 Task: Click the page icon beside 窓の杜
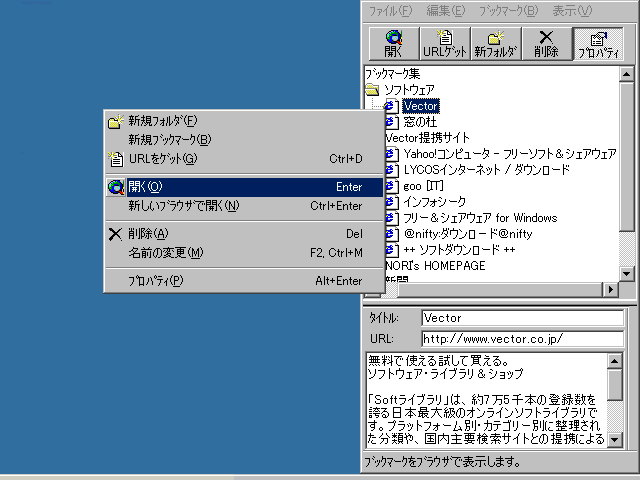[x=392, y=122]
